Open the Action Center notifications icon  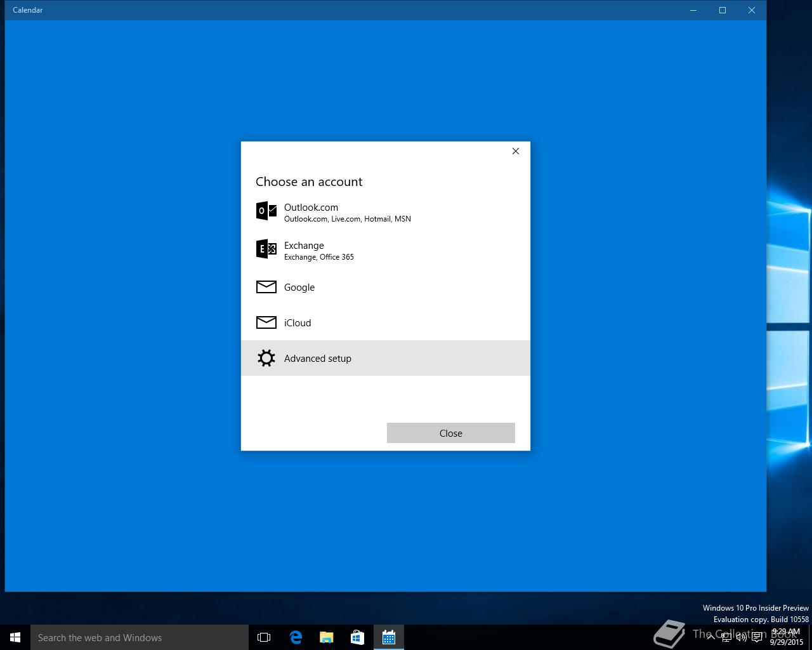(x=757, y=637)
